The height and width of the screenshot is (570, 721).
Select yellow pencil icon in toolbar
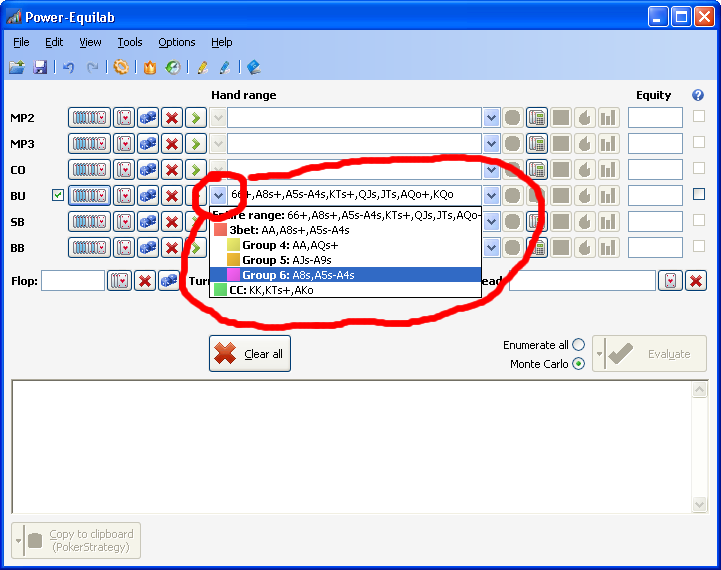coord(202,68)
